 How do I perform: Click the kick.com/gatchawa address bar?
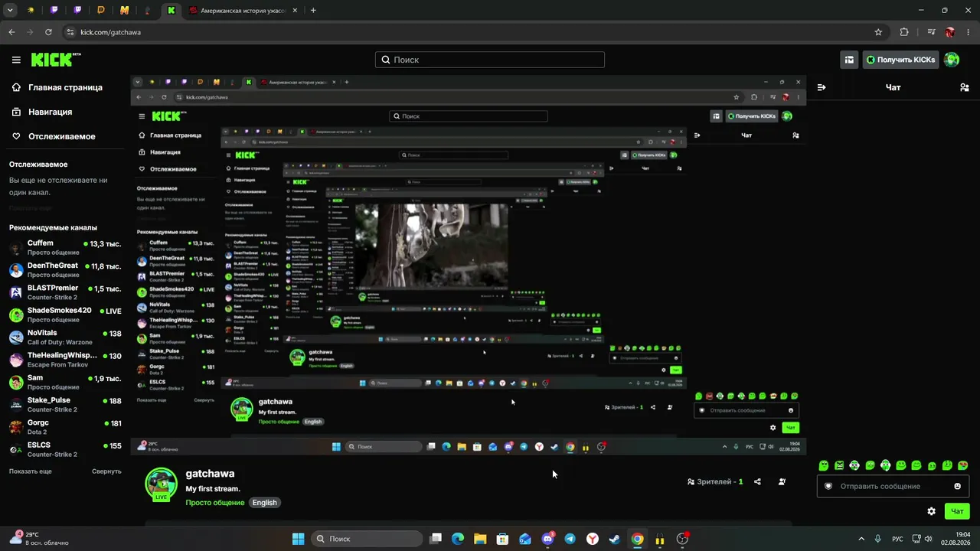pos(475,32)
